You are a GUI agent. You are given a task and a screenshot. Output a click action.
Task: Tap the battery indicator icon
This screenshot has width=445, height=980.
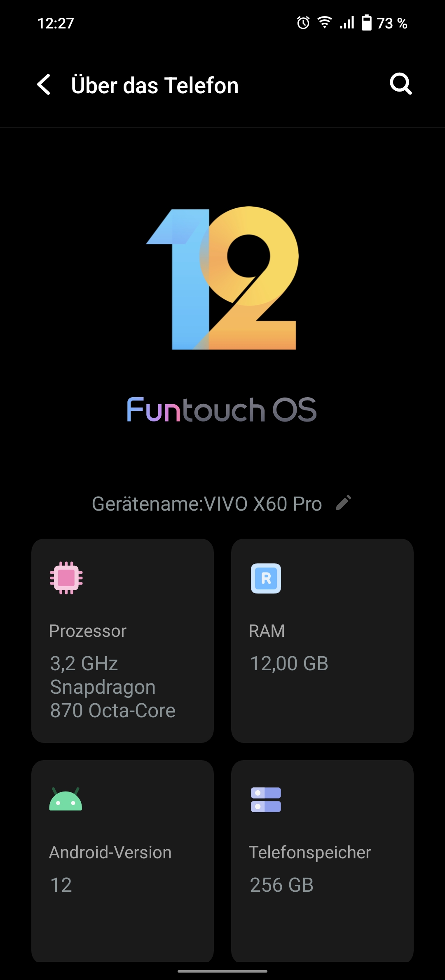point(366,23)
